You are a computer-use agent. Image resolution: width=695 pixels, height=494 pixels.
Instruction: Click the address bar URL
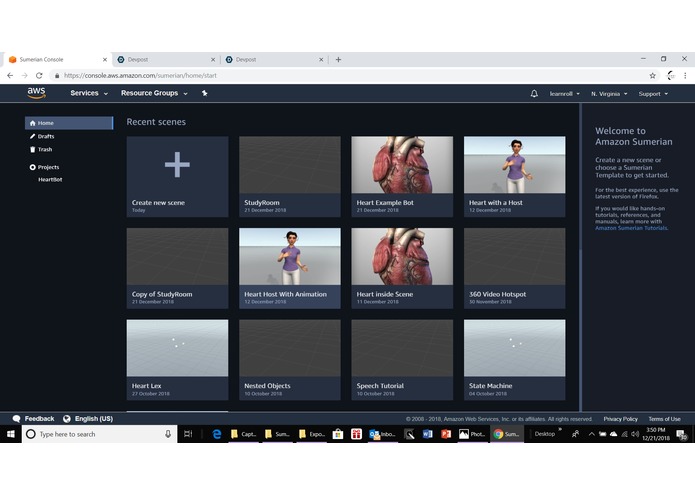pos(140,76)
